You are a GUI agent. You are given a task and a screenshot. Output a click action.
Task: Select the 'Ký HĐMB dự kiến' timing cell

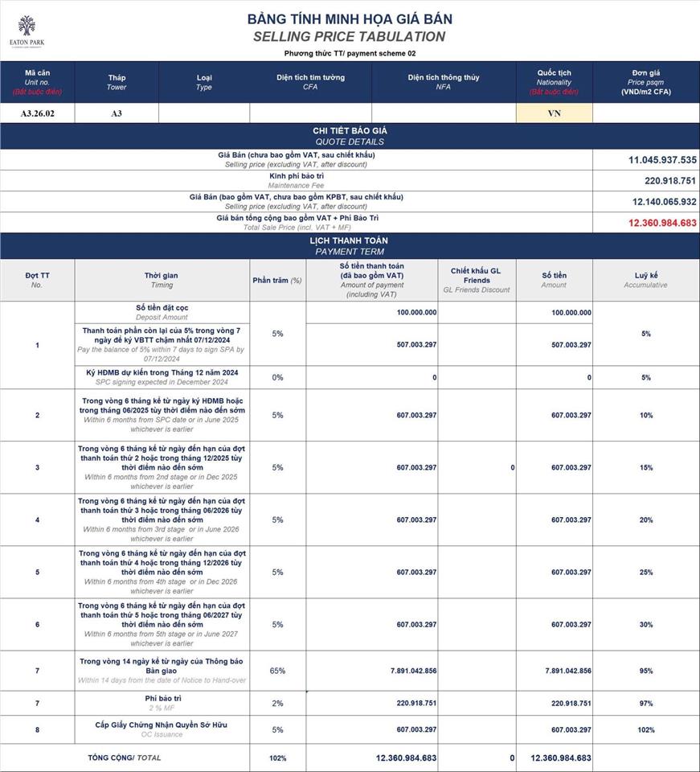point(162,377)
